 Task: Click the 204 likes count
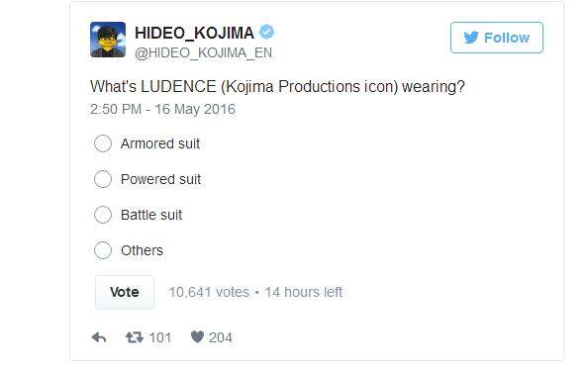pyautogui.click(x=221, y=337)
